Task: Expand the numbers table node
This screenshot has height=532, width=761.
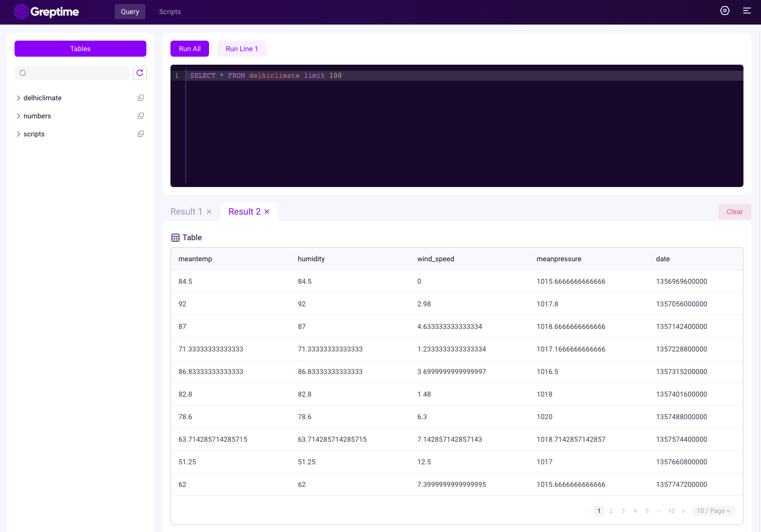Action: pos(19,116)
